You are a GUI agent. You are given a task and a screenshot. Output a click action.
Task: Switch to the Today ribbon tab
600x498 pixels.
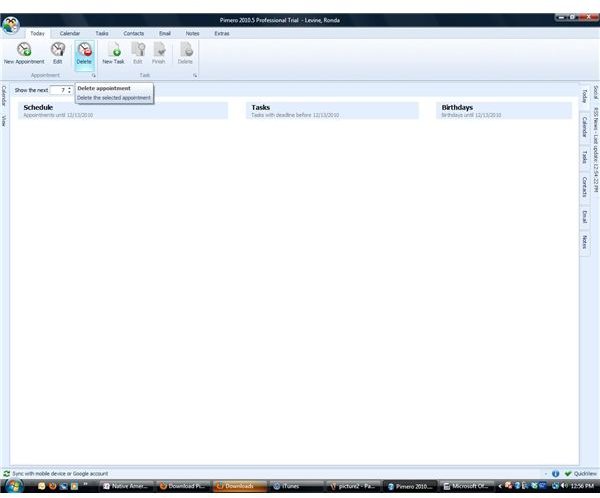(x=37, y=33)
